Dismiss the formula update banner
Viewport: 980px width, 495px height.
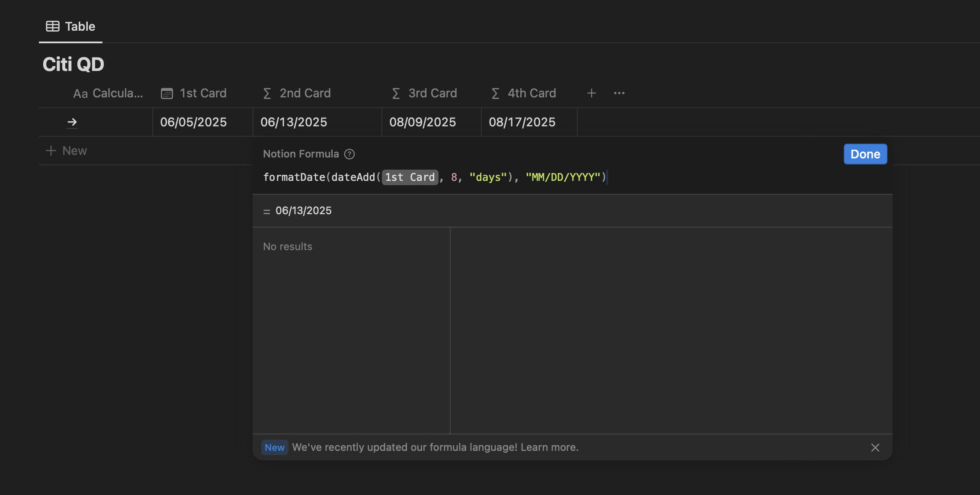coord(875,447)
